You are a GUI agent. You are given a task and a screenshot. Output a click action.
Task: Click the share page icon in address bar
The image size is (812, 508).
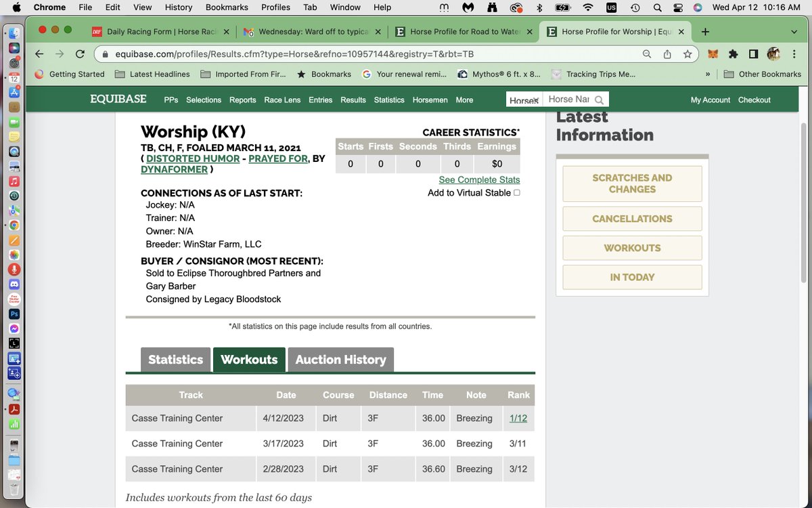tap(667, 54)
